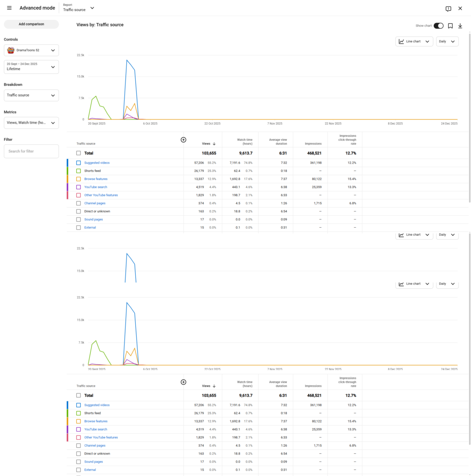Check the Total row checkbox in upper table
This screenshot has width=471, height=476.
click(79, 153)
